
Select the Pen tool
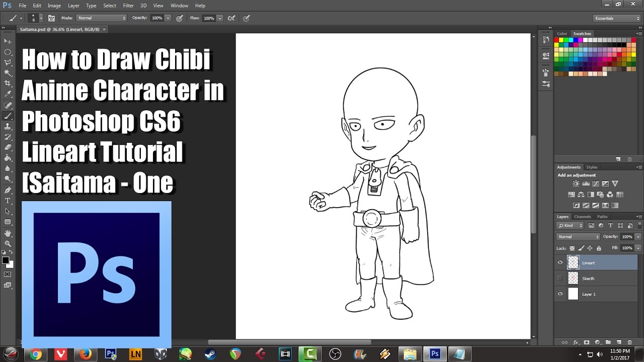tap(8, 191)
